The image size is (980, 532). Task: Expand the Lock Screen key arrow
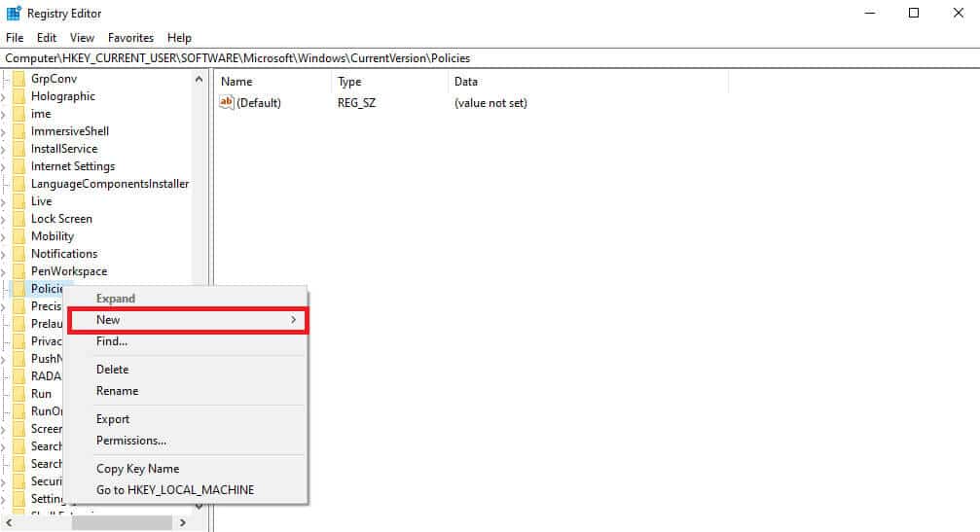click(4, 219)
